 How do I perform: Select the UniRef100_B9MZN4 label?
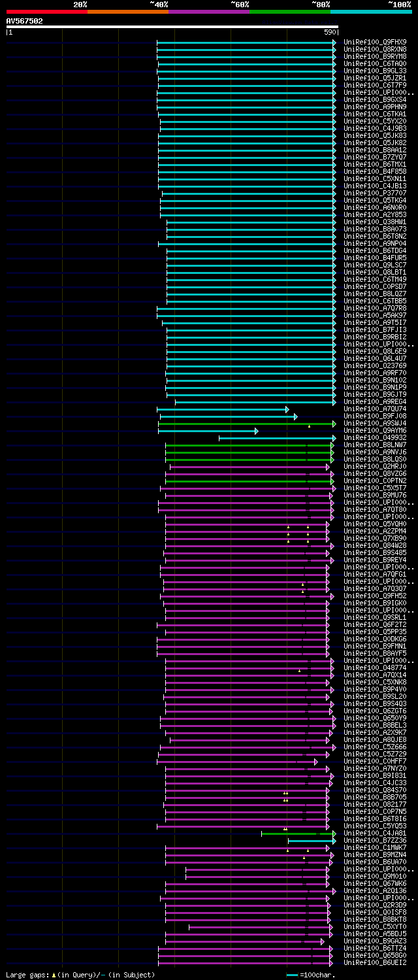tap(375, 854)
